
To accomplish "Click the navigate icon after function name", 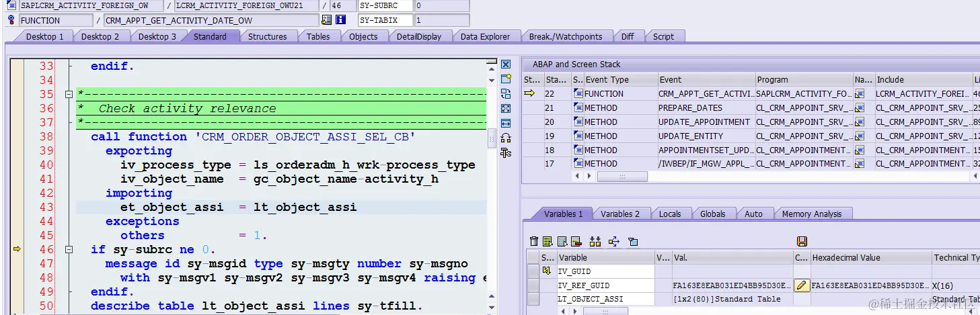I will 327,20.
